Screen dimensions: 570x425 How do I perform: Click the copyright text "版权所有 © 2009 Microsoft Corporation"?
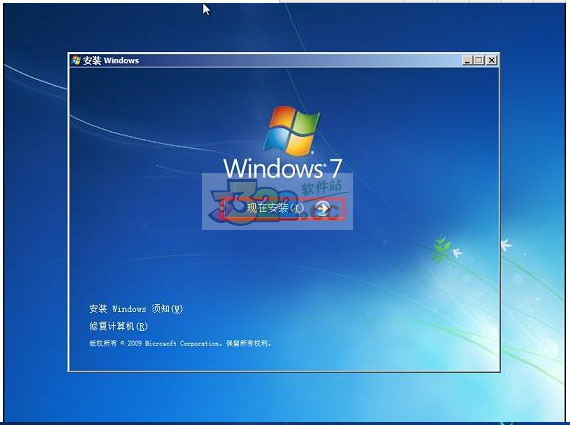point(154,343)
